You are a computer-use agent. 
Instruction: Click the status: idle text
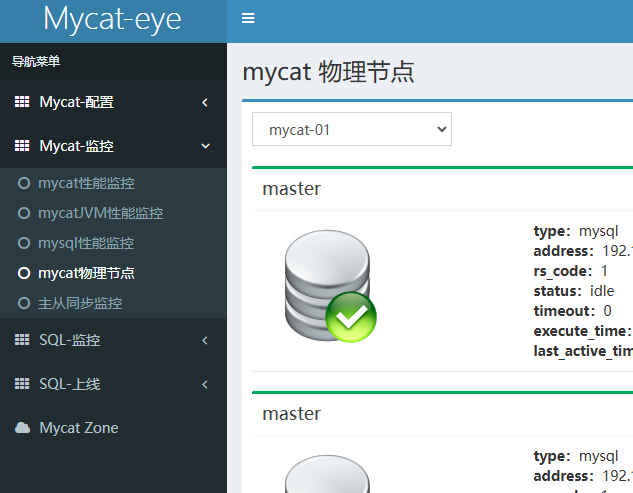[574, 291]
